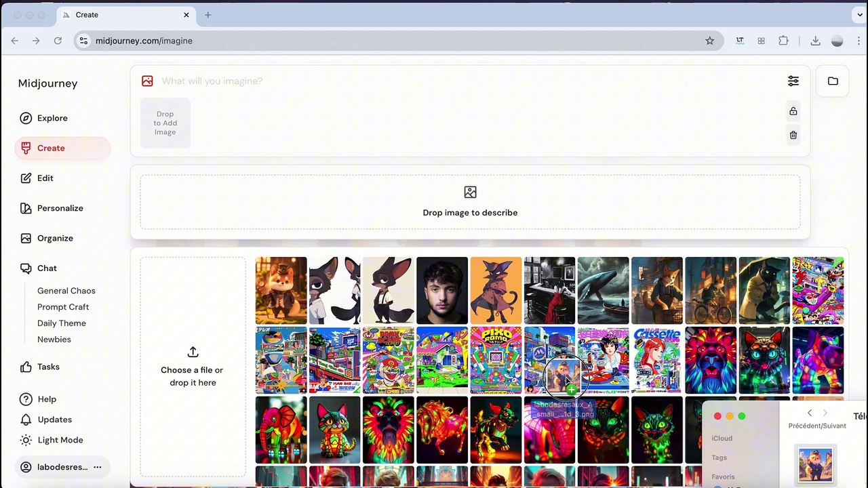Click Choose a file or drop it here
Screen dimensions: 868x488
point(193,367)
